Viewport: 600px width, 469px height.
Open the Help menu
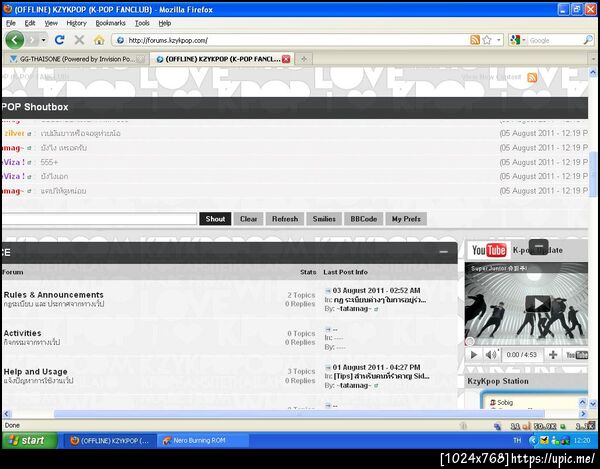[165, 23]
